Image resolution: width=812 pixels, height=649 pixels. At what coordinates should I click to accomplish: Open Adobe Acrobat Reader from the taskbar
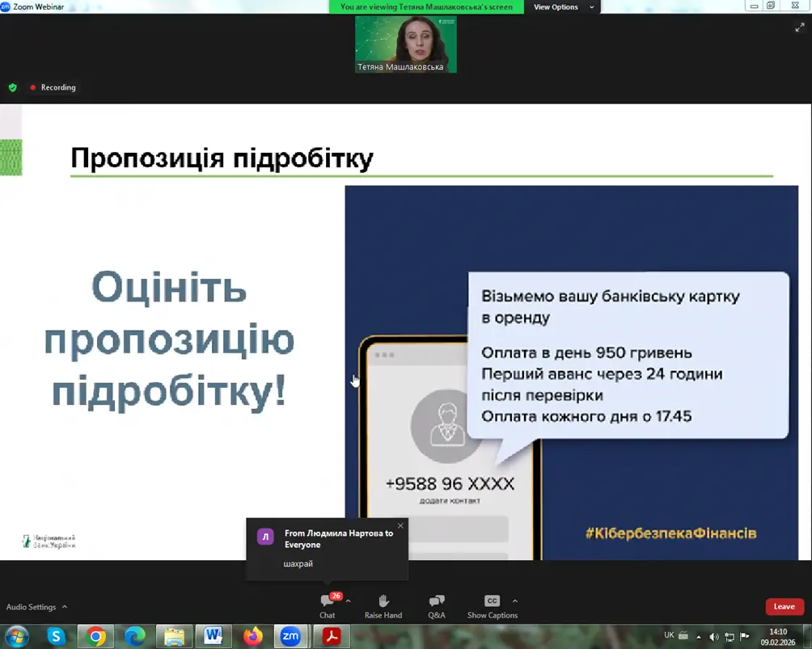(331, 636)
